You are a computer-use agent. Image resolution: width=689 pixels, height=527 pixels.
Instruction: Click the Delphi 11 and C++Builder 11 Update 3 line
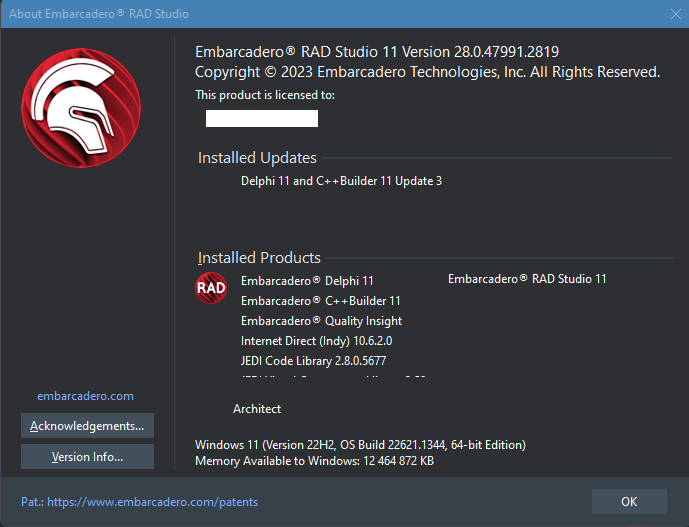tap(341, 181)
